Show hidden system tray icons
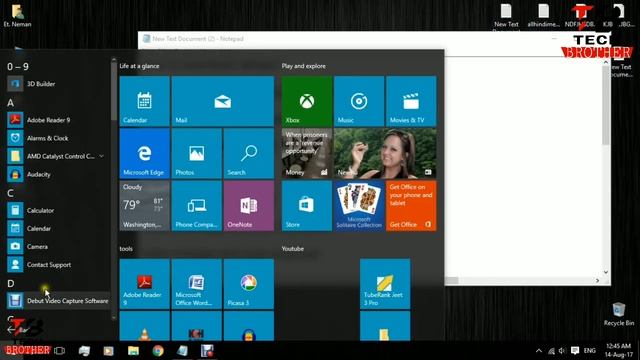The height and width of the screenshot is (360, 640). 539,351
